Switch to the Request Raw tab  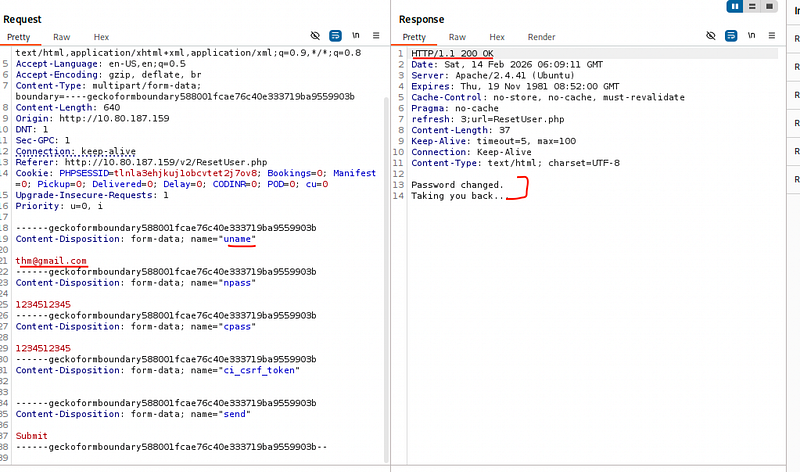tap(61, 37)
